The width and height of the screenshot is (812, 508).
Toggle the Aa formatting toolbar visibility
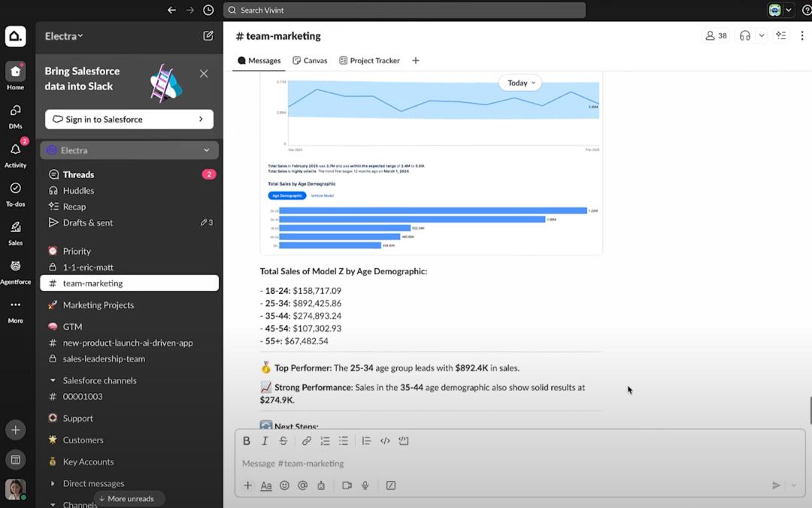266,485
